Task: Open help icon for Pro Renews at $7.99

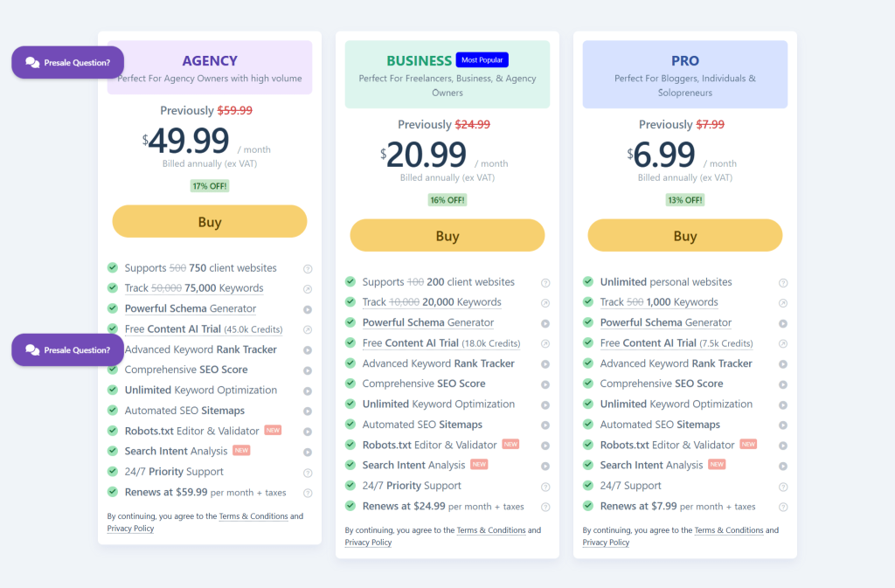Action: 783,507
